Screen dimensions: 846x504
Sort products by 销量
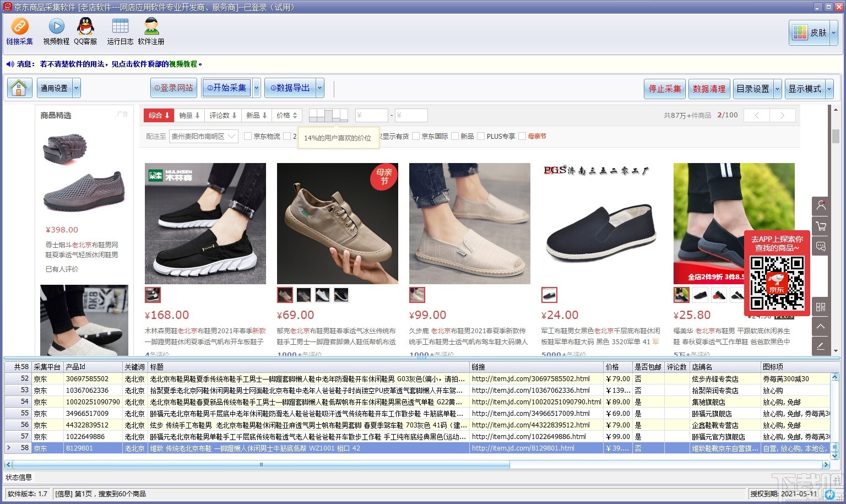coord(189,115)
